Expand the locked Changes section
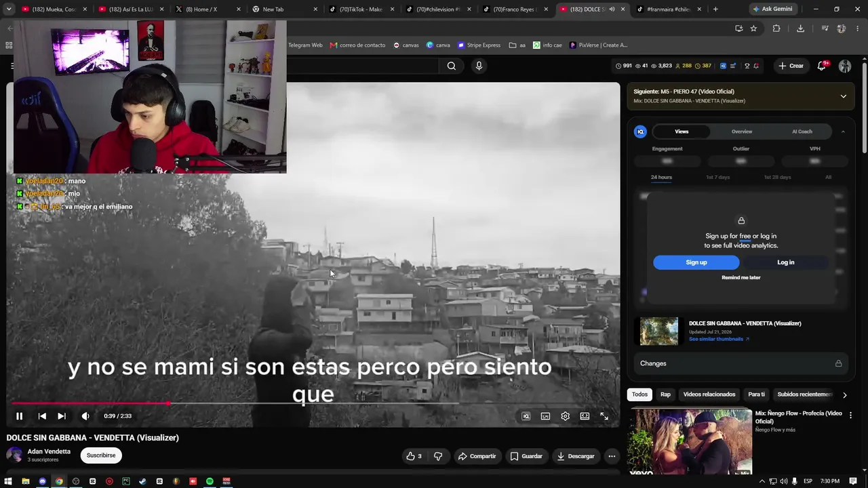Screen dimensions: 868x488 (x=741, y=363)
